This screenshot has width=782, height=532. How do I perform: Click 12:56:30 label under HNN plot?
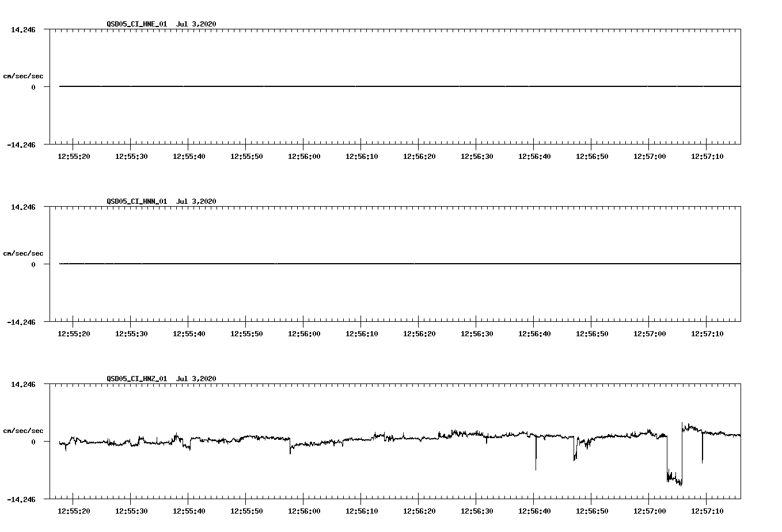477,334
